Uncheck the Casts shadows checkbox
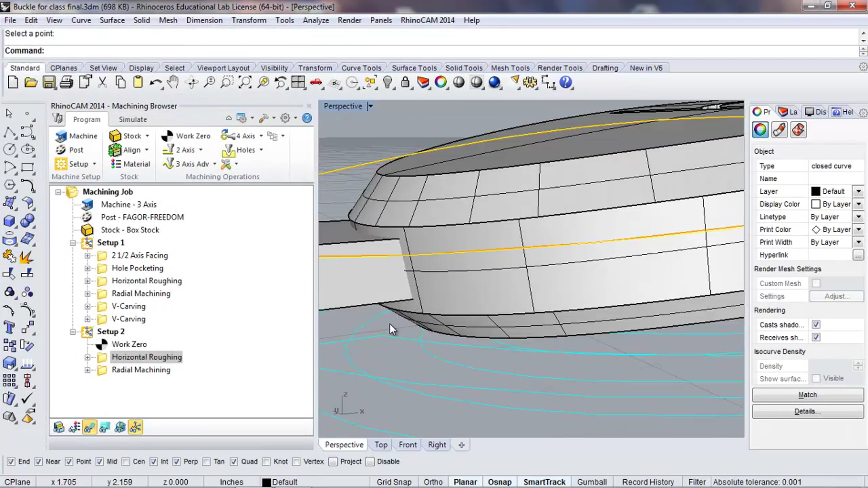The height and width of the screenshot is (488, 868). pos(816,325)
